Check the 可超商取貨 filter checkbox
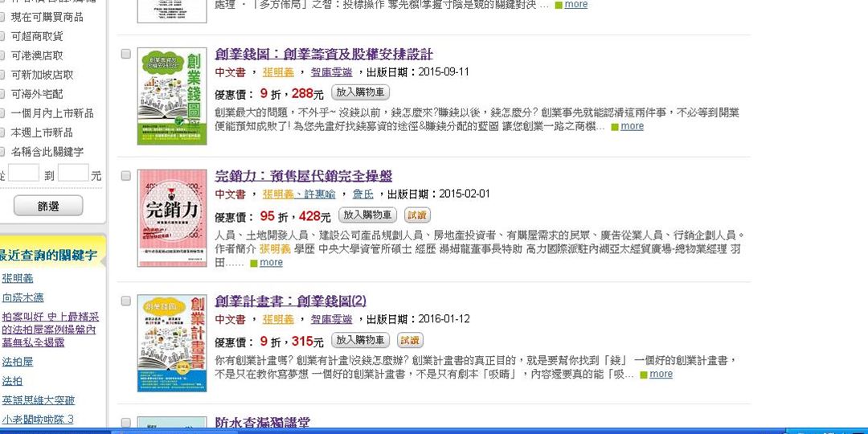 click(x=2, y=36)
